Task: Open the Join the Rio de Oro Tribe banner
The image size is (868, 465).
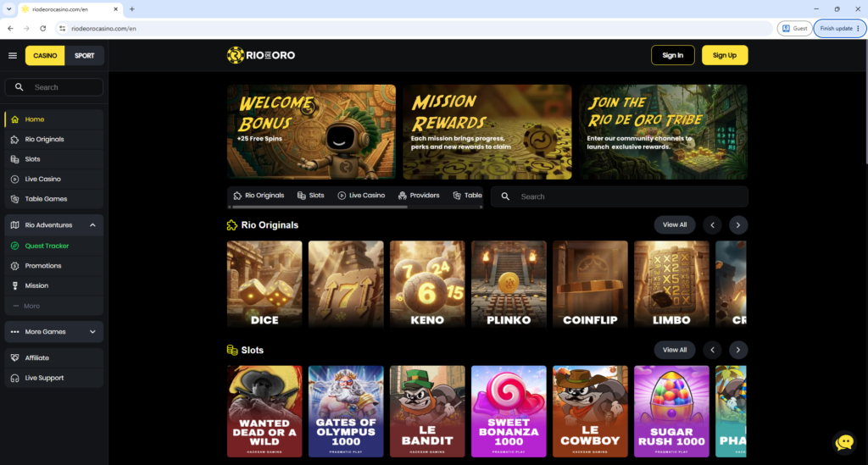Action: point(663,131)
